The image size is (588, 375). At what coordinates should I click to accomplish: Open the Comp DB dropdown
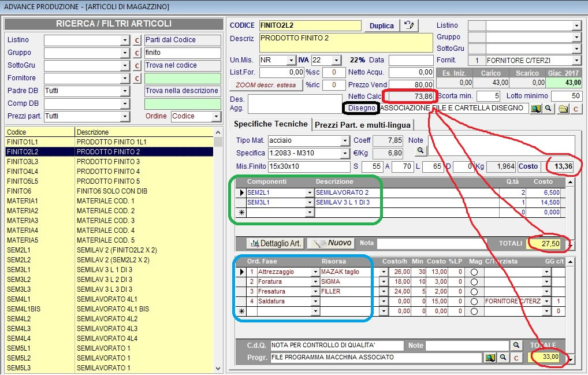[125, 104]
